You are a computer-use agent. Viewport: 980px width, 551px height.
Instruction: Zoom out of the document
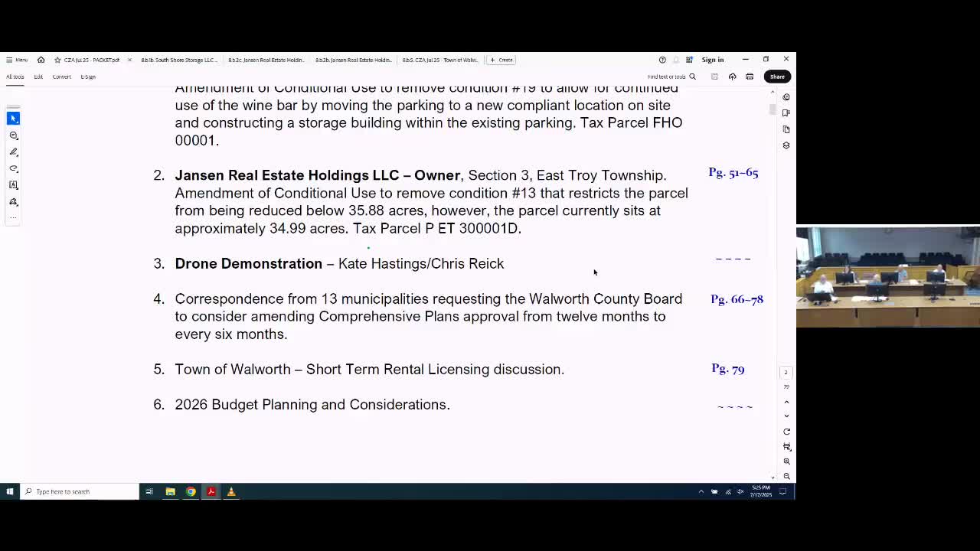pyautogui.click(x=786, y=476)
